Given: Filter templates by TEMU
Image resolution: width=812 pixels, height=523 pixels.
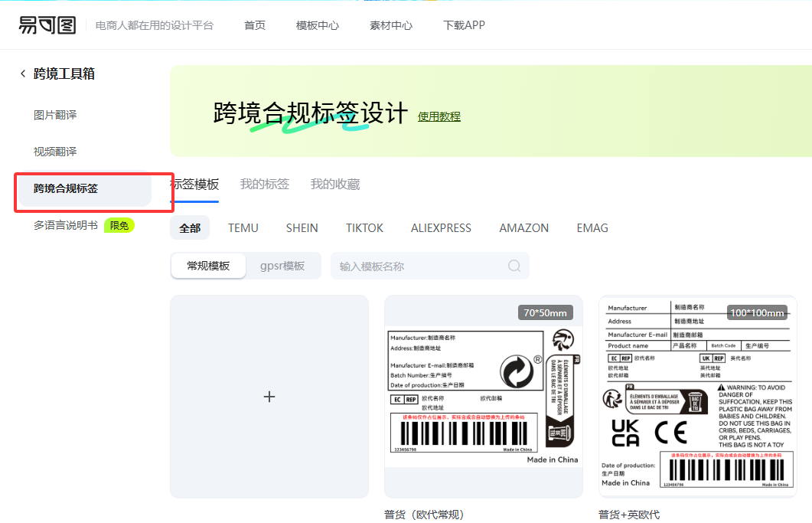Looking at the screenshot, I should pos(243,228).
